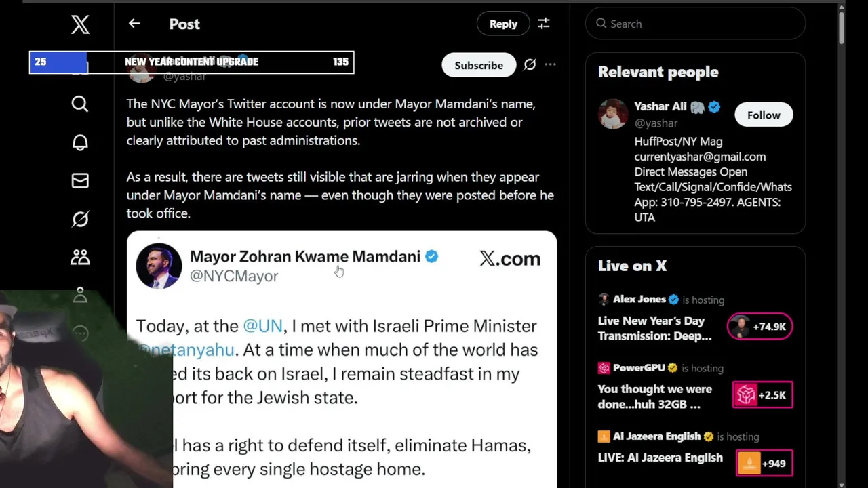
Task: Open Explore via the magnifier sidebar icon
Action: pyautogui.click(x=80, y=104)
